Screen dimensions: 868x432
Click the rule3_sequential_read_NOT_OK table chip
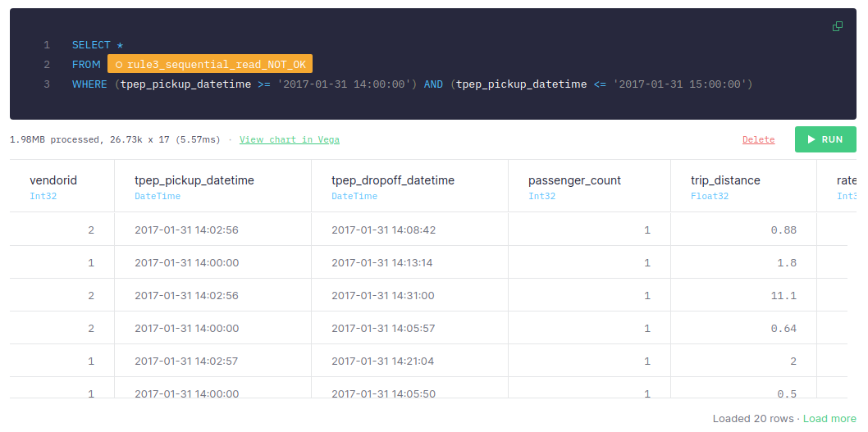pyautogui.click(x=210, y=65)
